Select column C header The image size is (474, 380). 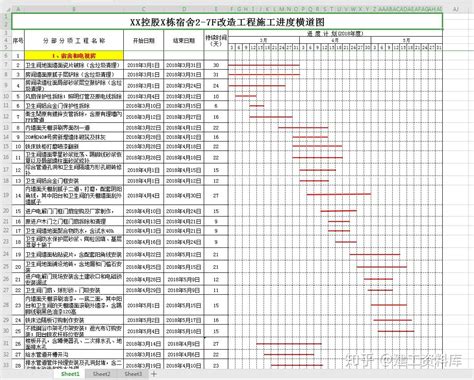click(x=144, y=9)
